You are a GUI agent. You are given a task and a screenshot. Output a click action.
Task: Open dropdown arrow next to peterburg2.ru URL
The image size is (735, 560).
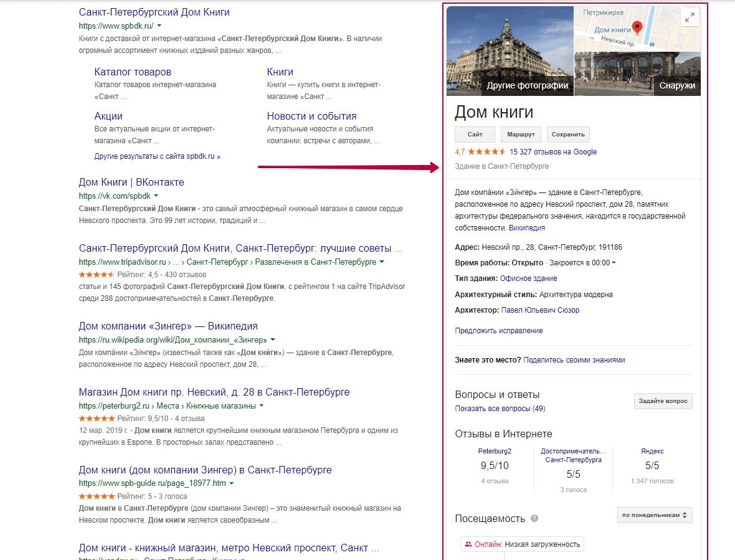point(262,406)
